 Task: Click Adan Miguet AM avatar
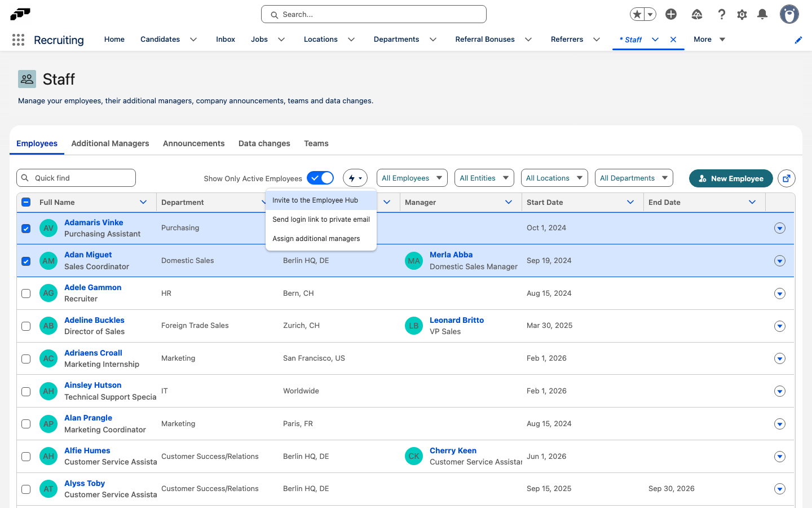click(48, 261)
